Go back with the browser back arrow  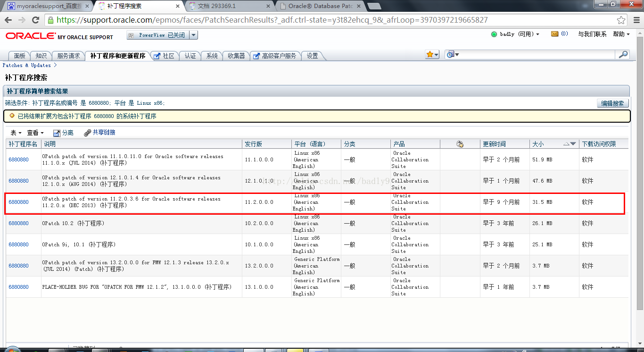[9, 20]
